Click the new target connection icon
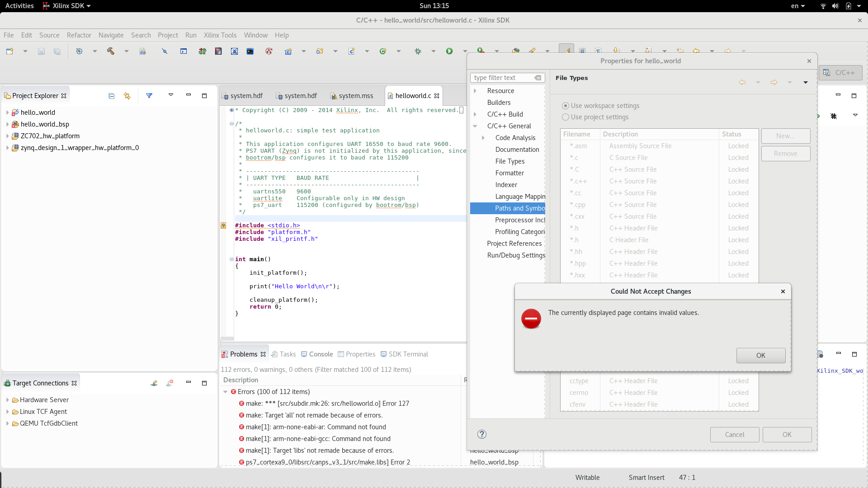 click(154, 383)
